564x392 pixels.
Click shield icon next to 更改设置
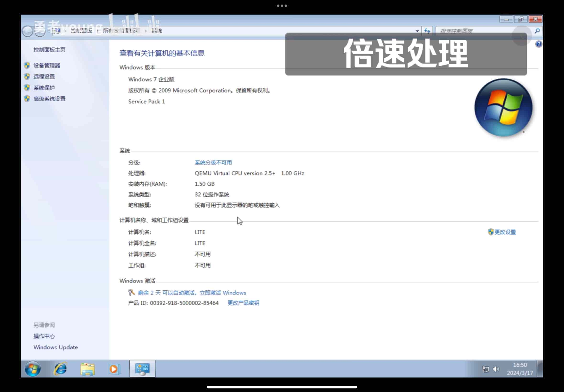[490, 232]
